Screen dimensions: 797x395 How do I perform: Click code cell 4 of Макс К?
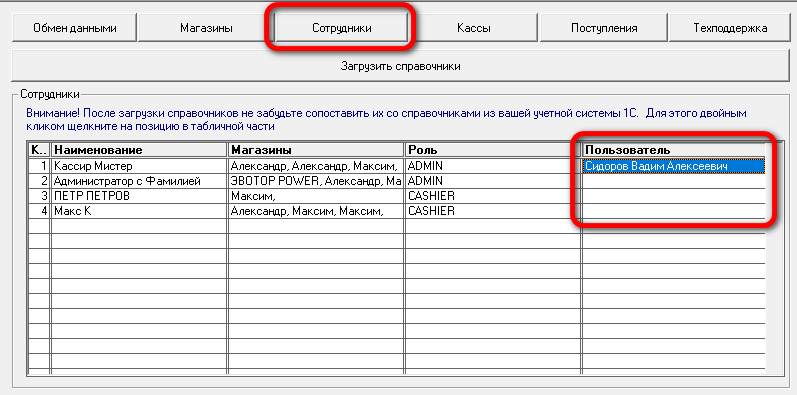click(39, 211)
